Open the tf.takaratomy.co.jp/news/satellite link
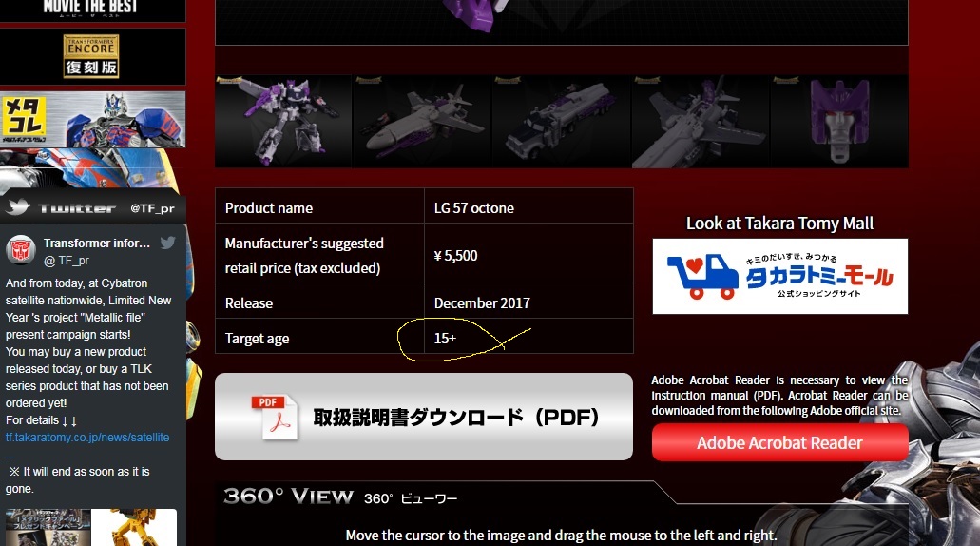Image resolution: width=980 pixels, height=546 pixels. click(x=87, y=438)
